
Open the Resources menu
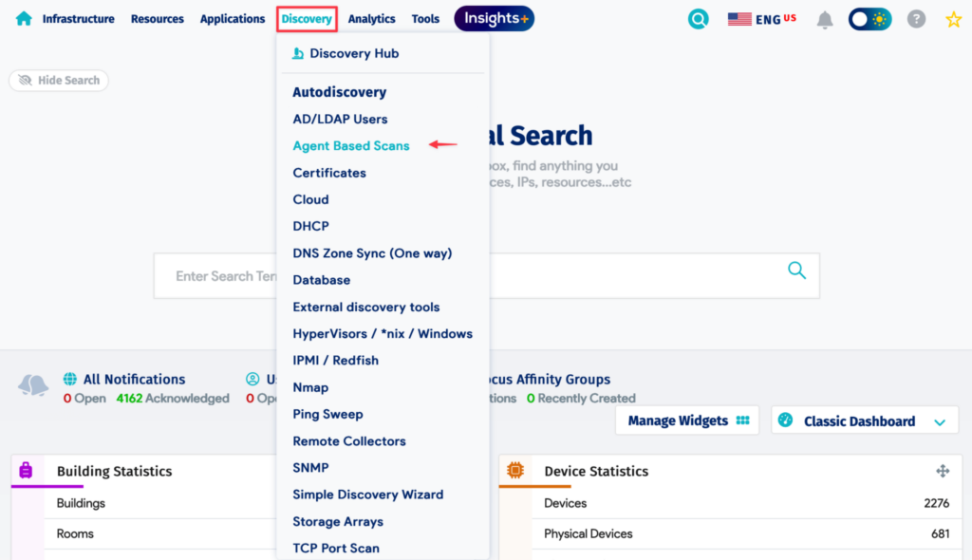coord(158,19)
